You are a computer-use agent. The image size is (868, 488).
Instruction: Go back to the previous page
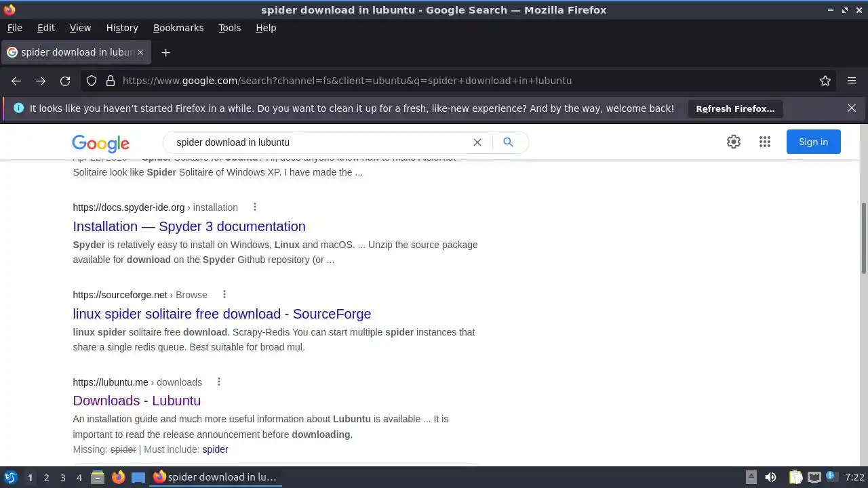(x=16, y=81)
